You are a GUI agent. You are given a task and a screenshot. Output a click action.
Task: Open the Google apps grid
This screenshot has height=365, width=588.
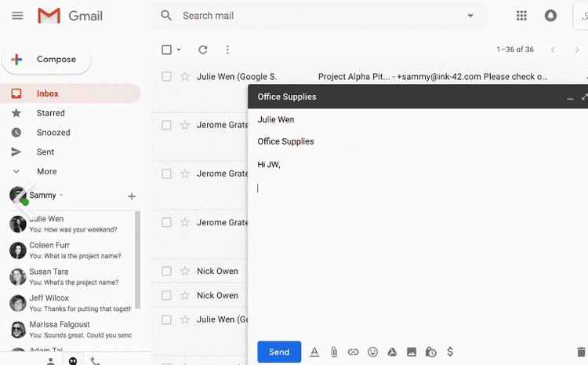(x=521, y=16)
